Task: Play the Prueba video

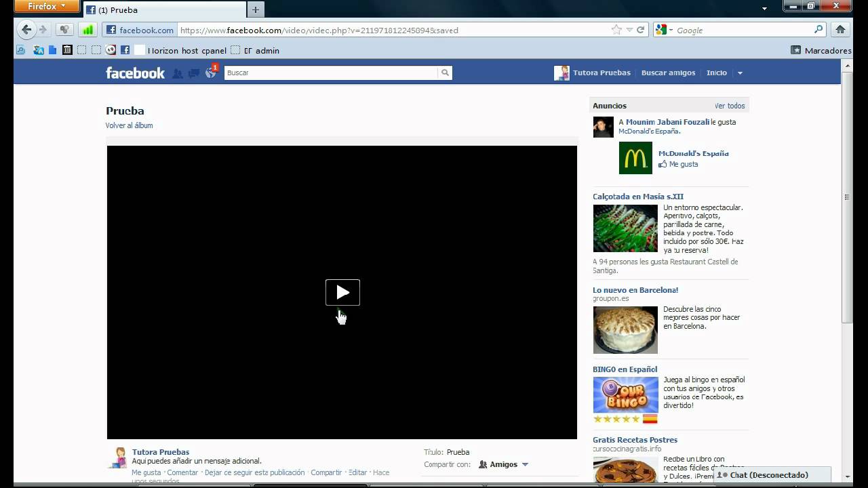Action: (342, 292)
